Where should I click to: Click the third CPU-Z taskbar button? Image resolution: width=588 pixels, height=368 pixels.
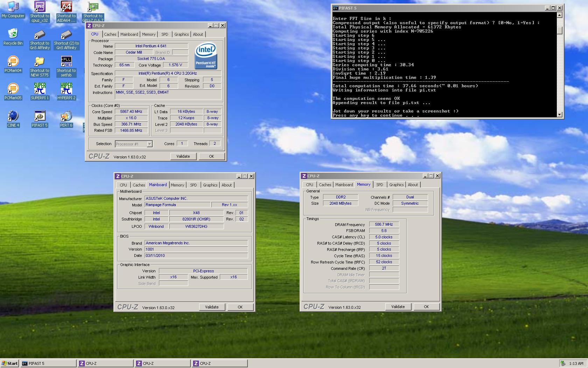pyautogui.click(x=220, y=363)
